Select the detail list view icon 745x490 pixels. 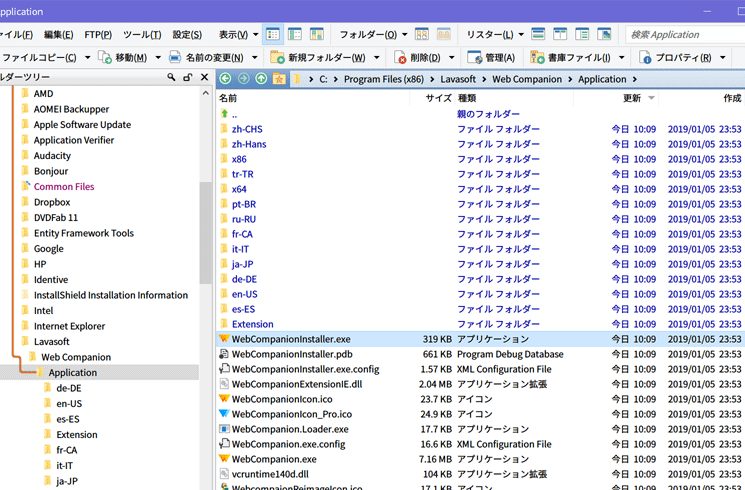click(273, 35)
